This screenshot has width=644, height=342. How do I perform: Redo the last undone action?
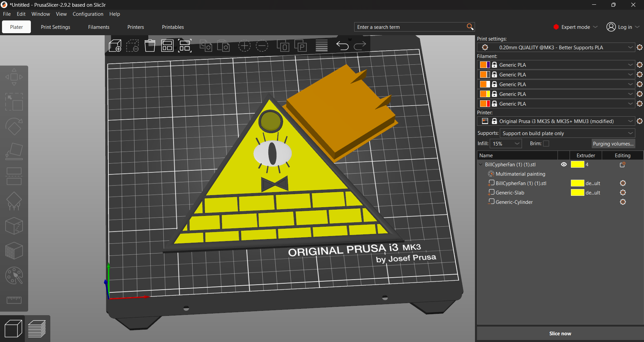[x=360, y=46]
